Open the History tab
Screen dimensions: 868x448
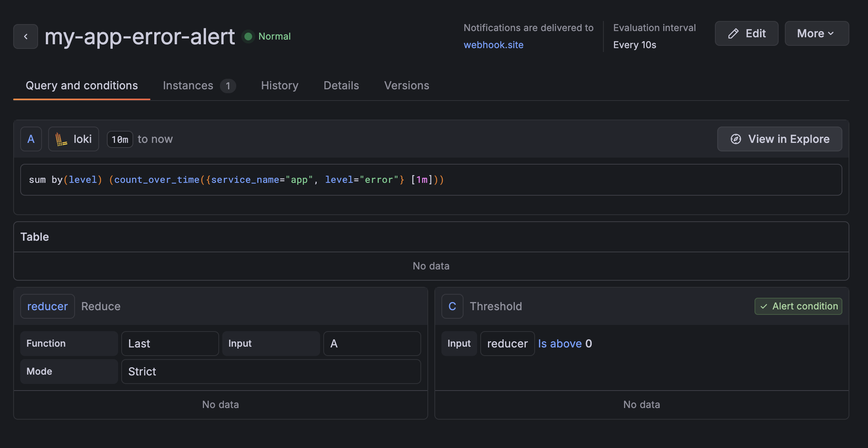pos(280,86)
